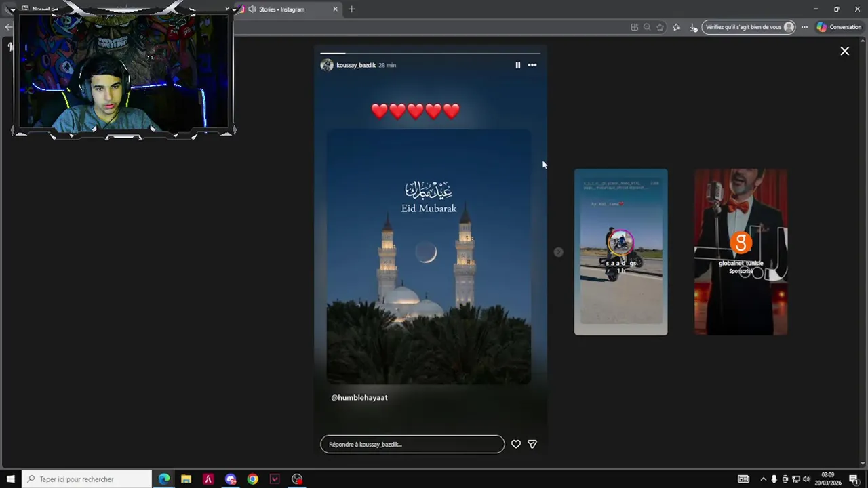Image resolution: width=868 pixels, height=488 pixels.
Task: Open network status tray icon
Action: click(x=796, y=479)
